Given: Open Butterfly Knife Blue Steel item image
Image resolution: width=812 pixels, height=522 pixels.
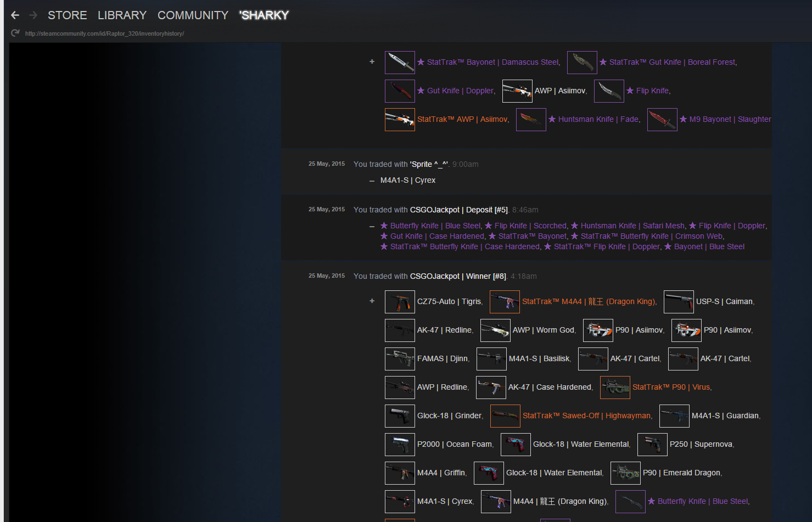Looking at the screenshot, I should (x=630, y=502).
